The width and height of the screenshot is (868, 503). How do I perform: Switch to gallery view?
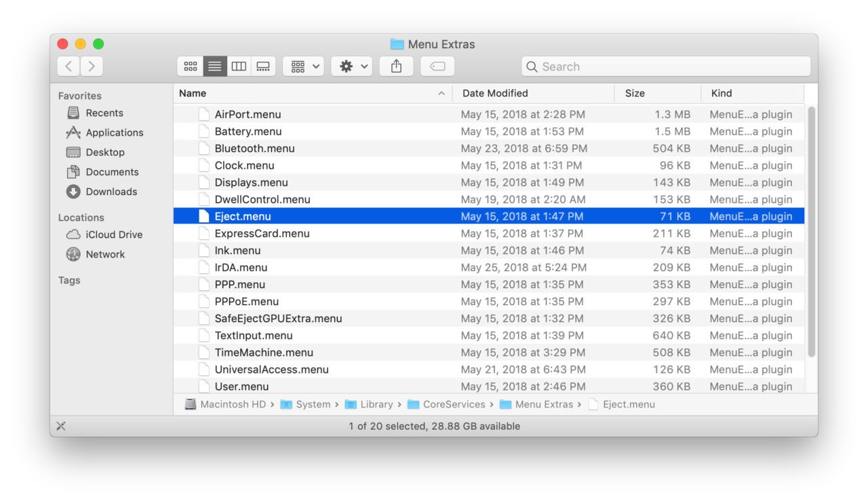[x=263, y=66]
